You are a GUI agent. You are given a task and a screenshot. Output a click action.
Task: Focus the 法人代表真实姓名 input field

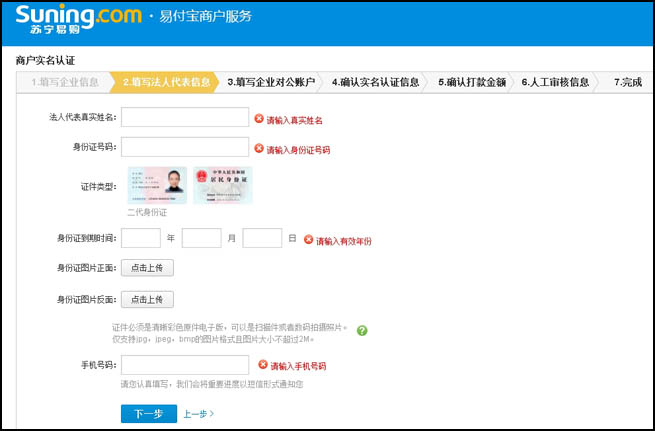184,117
